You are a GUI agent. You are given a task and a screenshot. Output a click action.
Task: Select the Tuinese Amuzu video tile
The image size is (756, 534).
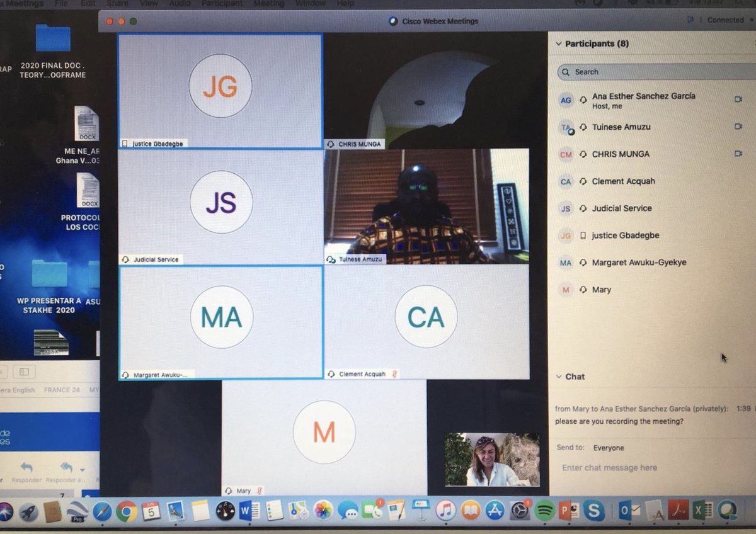427,206
